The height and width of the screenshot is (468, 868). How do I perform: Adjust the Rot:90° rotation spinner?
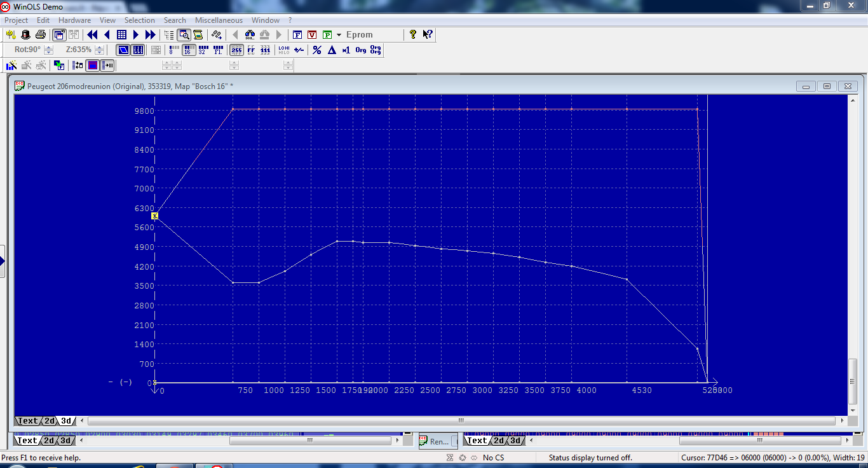(x=49, y=50)
